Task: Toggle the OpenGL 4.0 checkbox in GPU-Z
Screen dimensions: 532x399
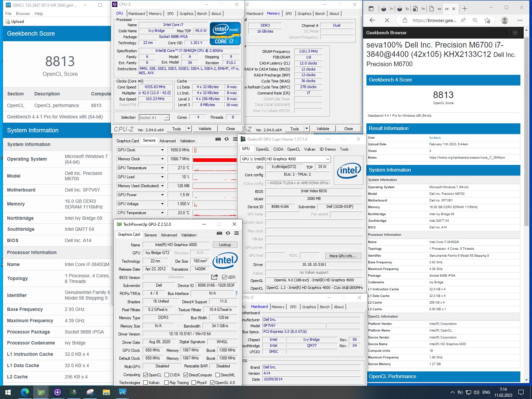Action: [212, 383]
